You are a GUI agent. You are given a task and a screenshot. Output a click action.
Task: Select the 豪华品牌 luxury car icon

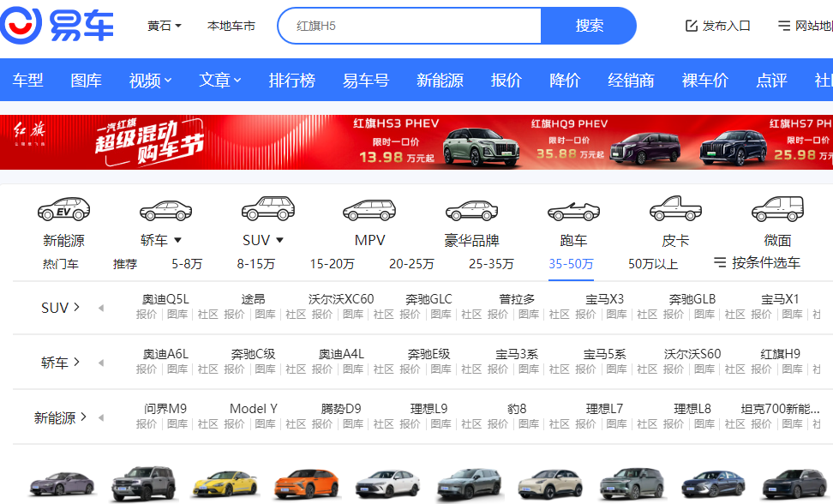[471, 210]
